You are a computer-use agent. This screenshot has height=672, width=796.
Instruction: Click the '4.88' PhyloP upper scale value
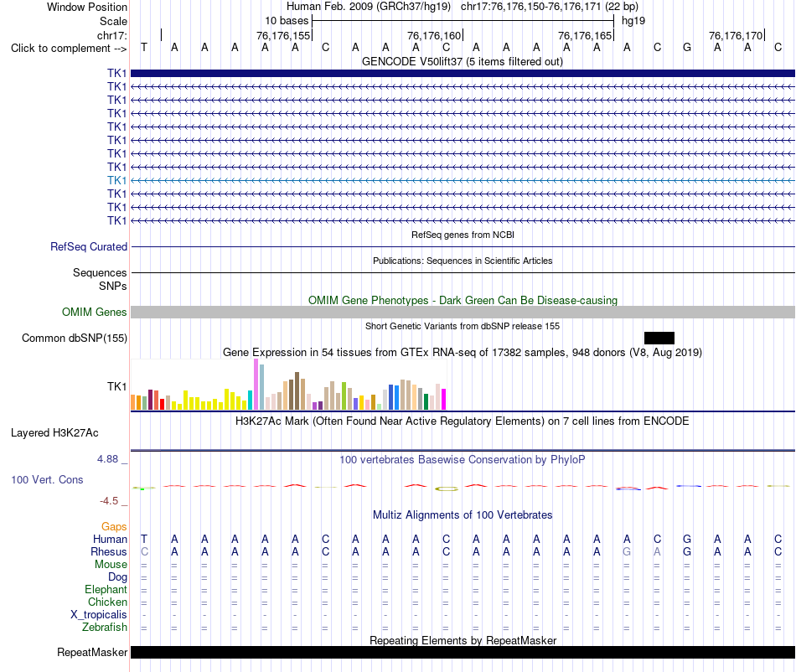(107, 459)
